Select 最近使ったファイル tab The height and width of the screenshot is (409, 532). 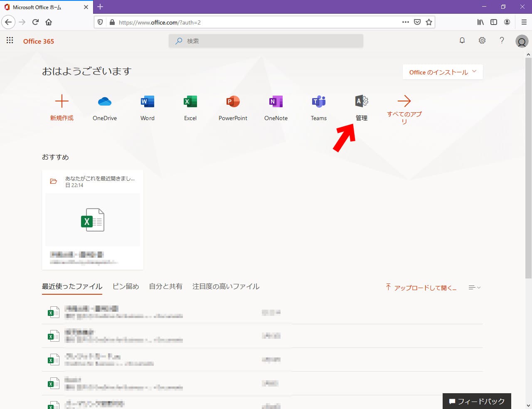coord(72,286)
